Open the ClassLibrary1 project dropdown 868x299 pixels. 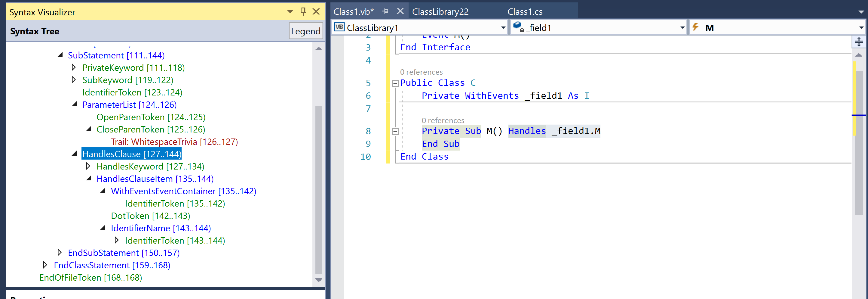click(x=502, y=28)
